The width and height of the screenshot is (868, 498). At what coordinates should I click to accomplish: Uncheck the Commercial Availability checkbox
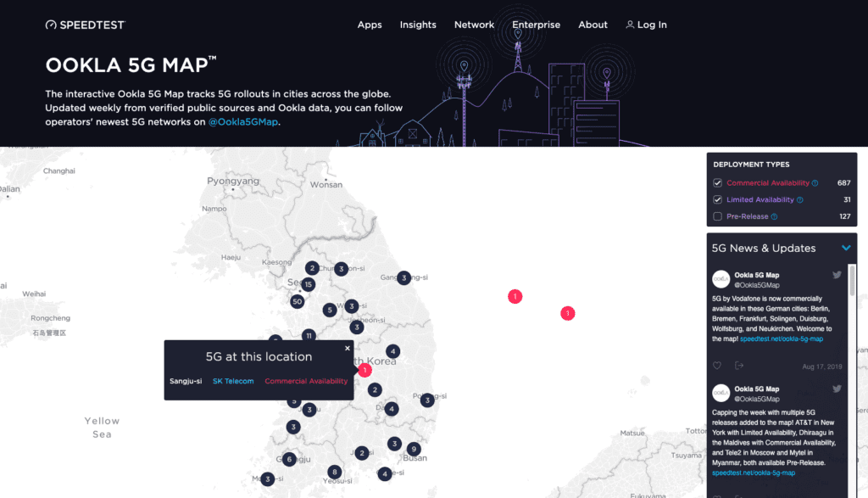(x=718, y=183)
